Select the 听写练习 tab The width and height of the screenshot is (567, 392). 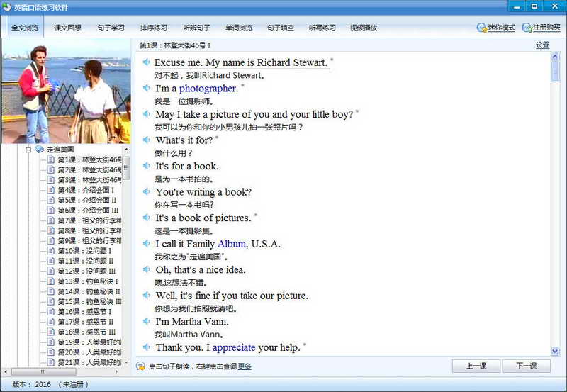322,28
